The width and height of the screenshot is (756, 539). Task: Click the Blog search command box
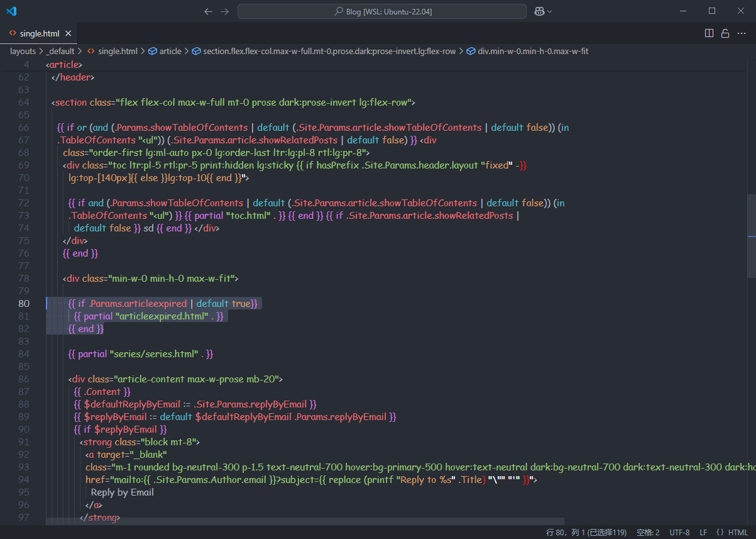tap(381, 11)
